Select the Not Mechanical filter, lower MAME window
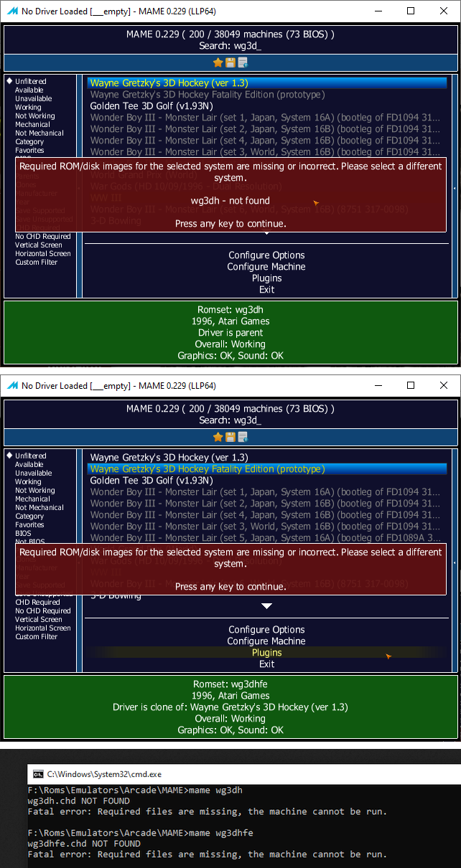This screenshot has height=868, width=461. (39, 507)
